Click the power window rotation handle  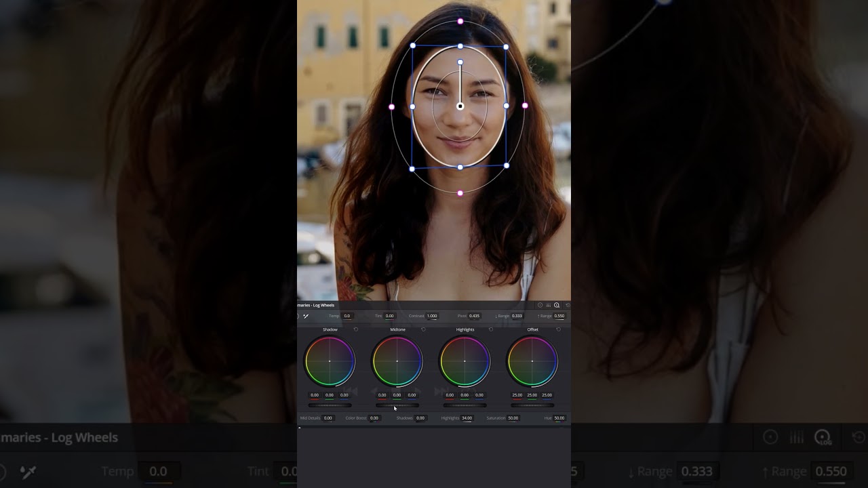point(460,62)
